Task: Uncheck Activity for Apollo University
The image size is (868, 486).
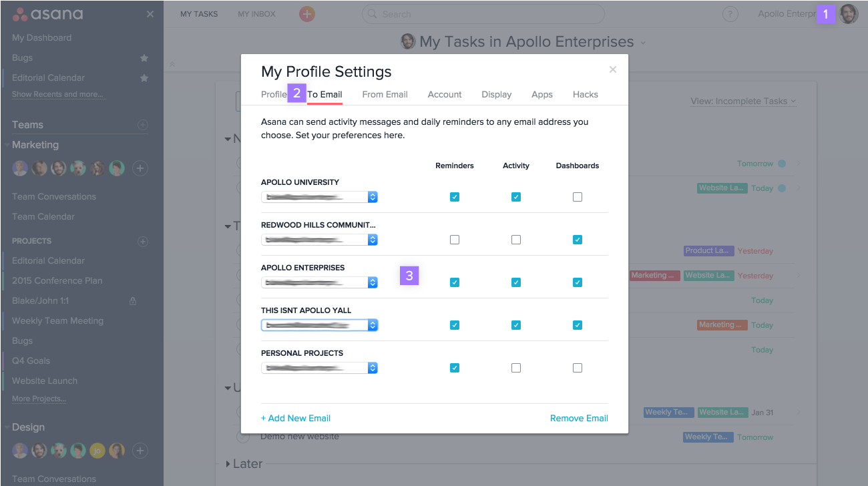Action: click(x=516, y=197)
